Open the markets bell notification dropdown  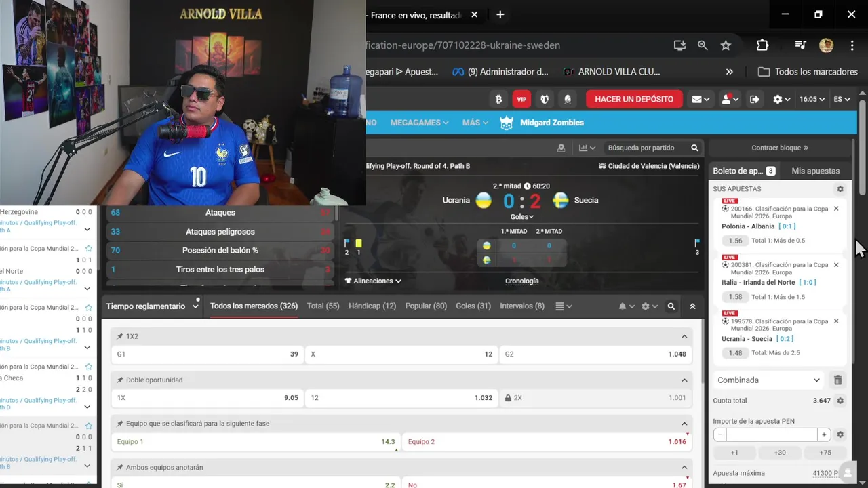coord(626,306)
